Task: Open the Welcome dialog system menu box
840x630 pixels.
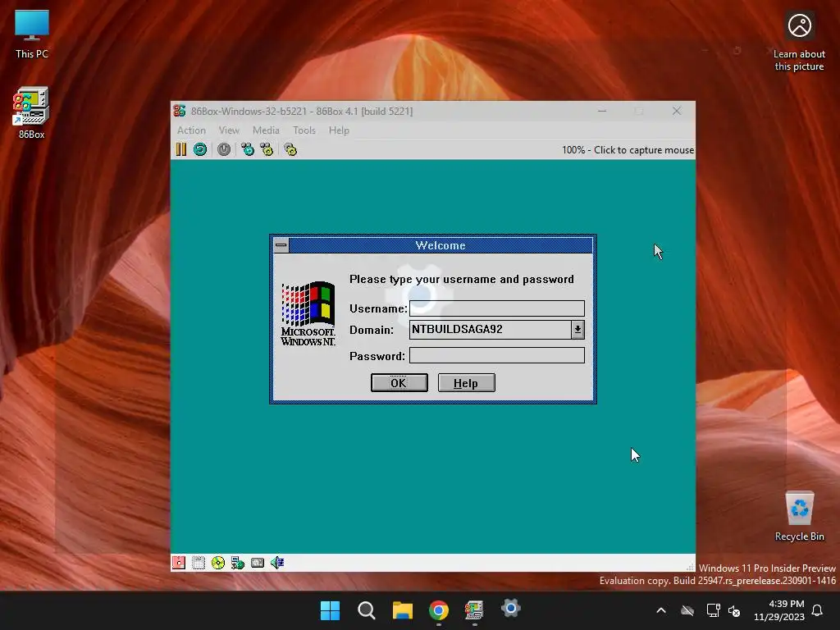Action: point(281,245)
